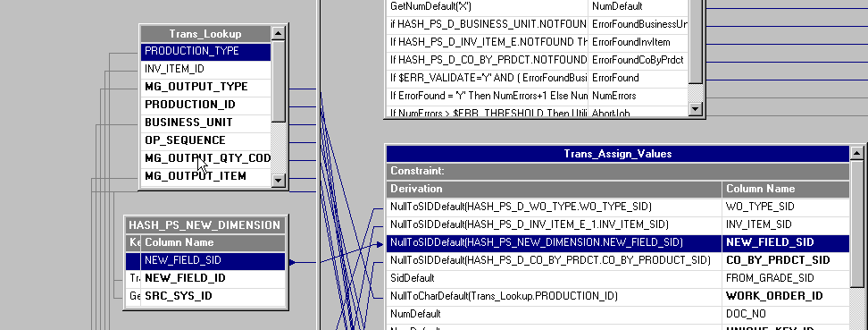Select ErrorFound column cell
The image size is (868, 330).
[638, 78]
